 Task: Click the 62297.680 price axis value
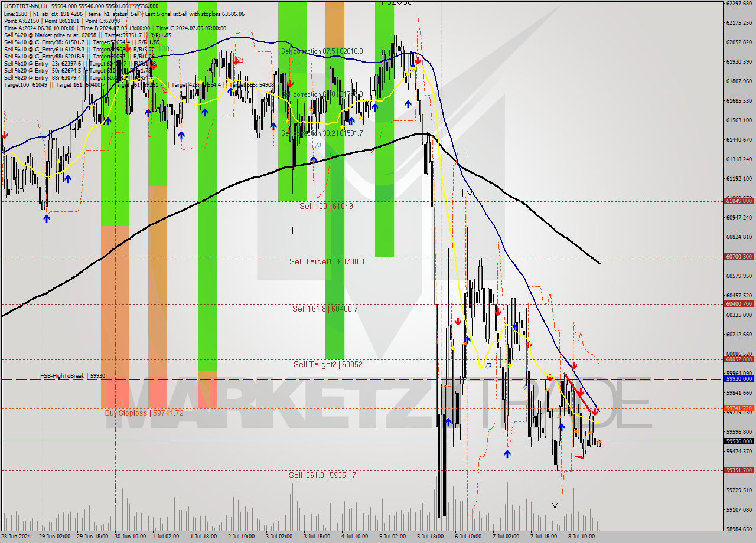[739, 3]
